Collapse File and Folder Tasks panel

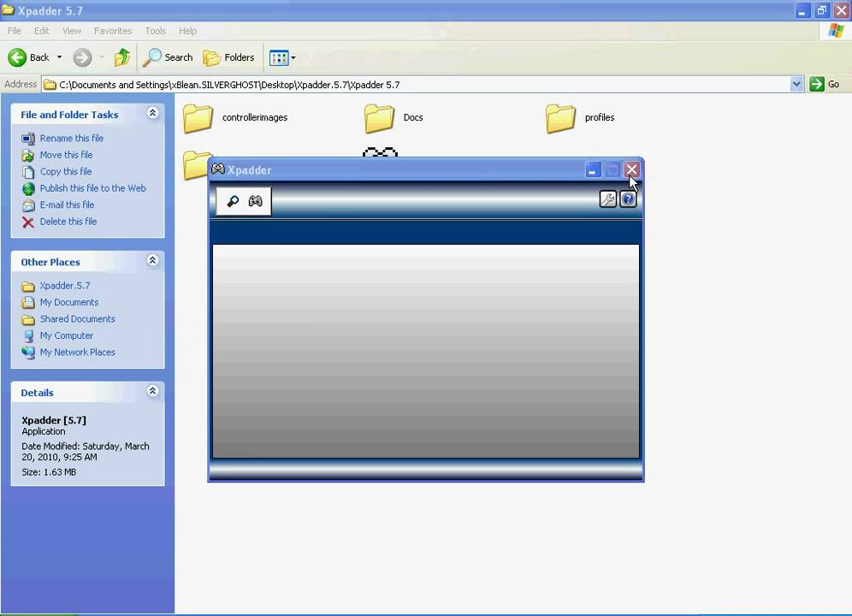pos(152,113)
